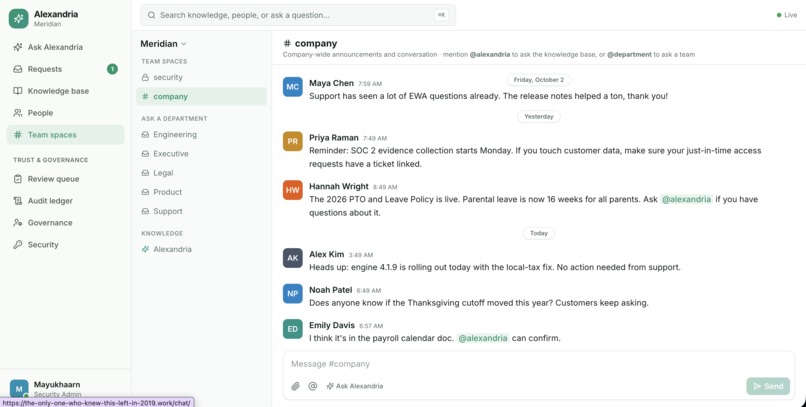
Task: Ask the Engineering department
Action: [202, 135]
